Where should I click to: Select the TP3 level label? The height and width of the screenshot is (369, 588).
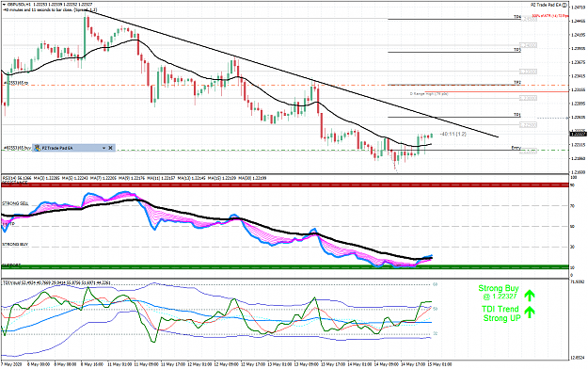(x=517, y=50)
